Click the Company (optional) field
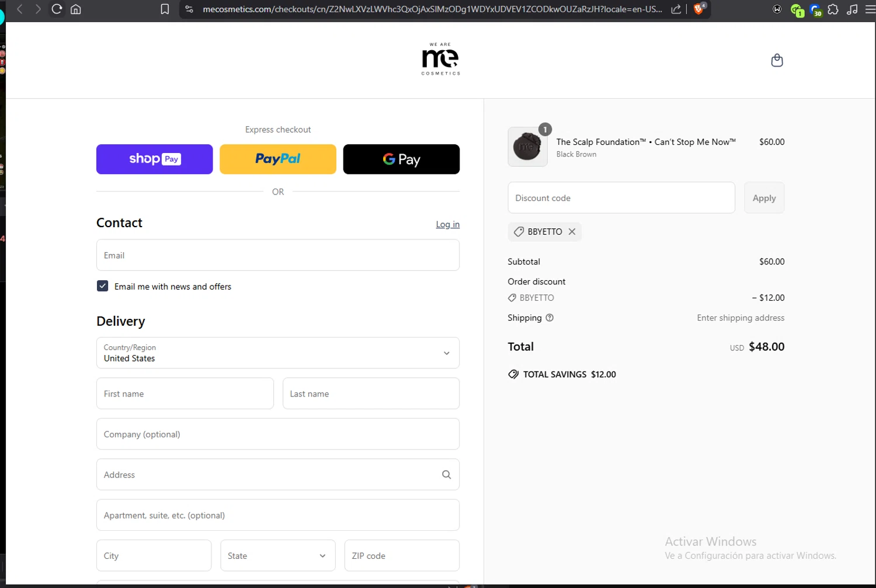Image resolution: width=876 pixels, height=588 pixels. (278, 434)
